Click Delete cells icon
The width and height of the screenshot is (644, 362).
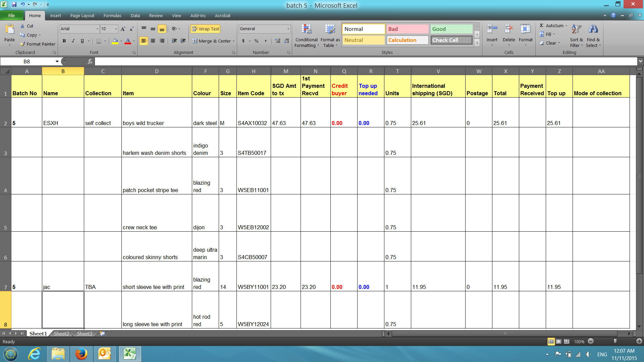point(508,29)
